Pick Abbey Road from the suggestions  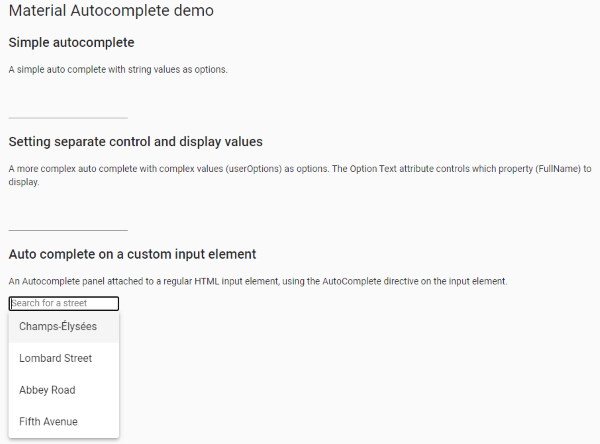coord(47,390)
